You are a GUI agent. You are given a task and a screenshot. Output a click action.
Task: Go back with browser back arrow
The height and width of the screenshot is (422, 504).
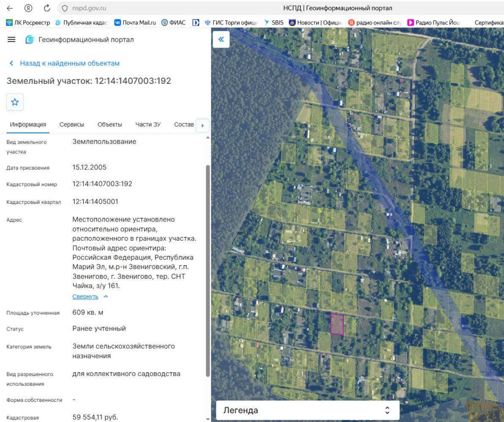[10, 8]
